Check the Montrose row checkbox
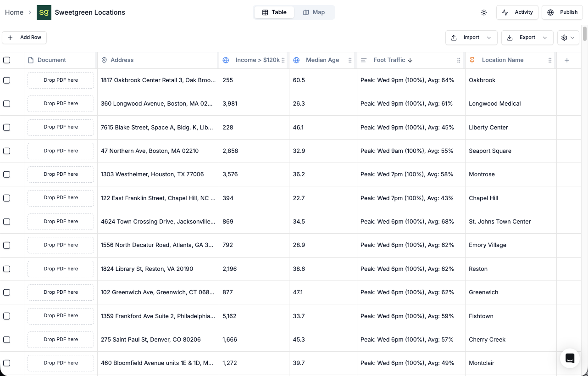This screenshot has width=588, height=376. [x=7, y=174]
